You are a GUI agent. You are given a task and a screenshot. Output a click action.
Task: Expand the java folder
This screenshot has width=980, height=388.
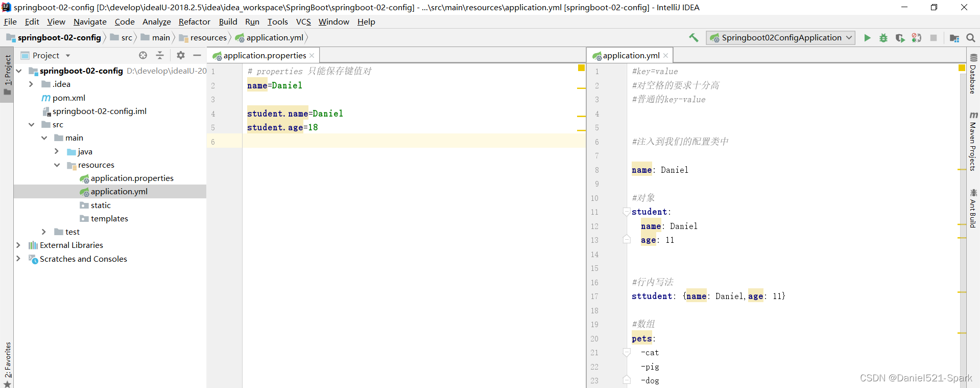point(57,151)
